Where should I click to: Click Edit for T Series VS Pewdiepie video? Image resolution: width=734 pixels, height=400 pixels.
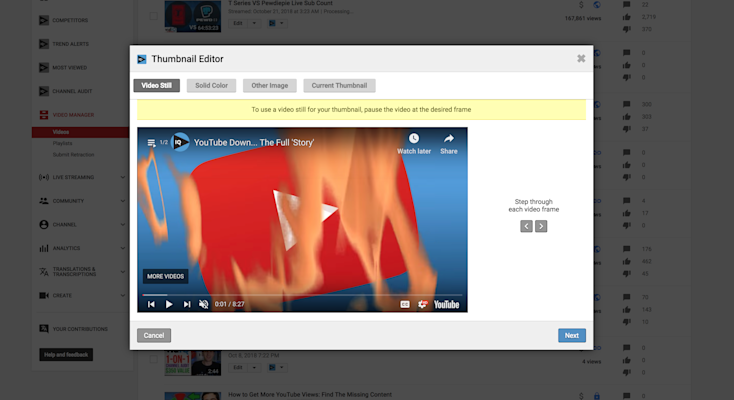coord(238,23)
